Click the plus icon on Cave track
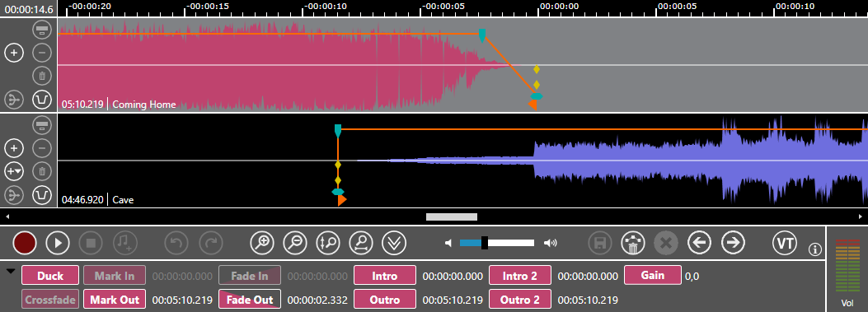 tap(14, 148)
